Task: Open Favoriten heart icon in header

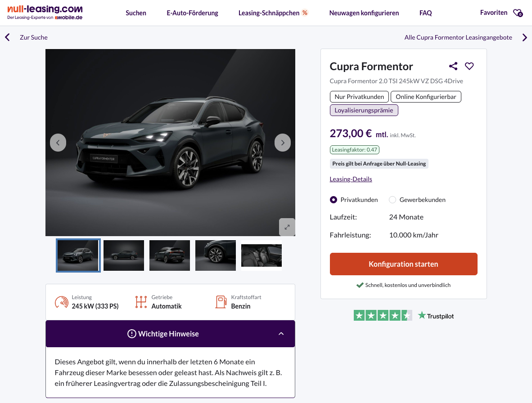Action: 518,13
